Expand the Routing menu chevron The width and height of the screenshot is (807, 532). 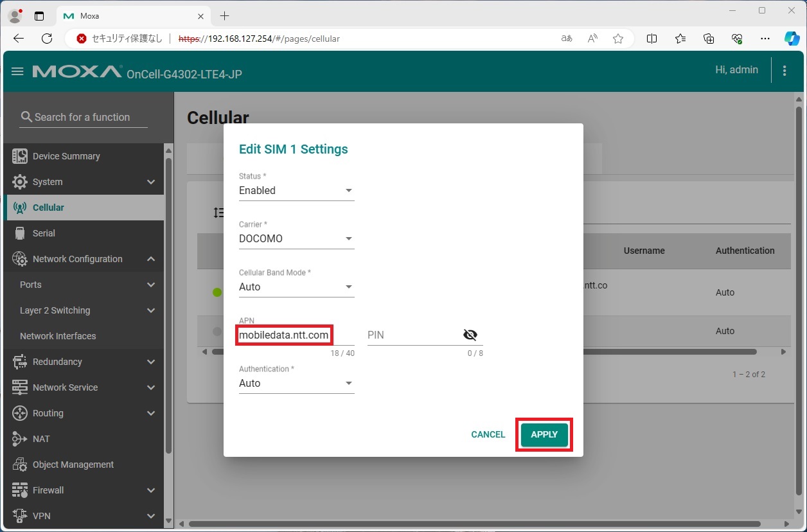coord(151,413)
